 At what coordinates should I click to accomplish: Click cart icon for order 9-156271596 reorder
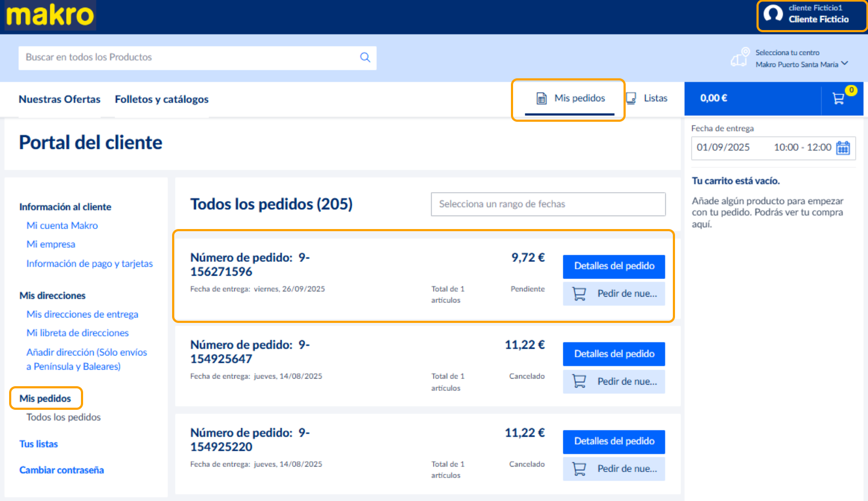(x=579, y=294)
